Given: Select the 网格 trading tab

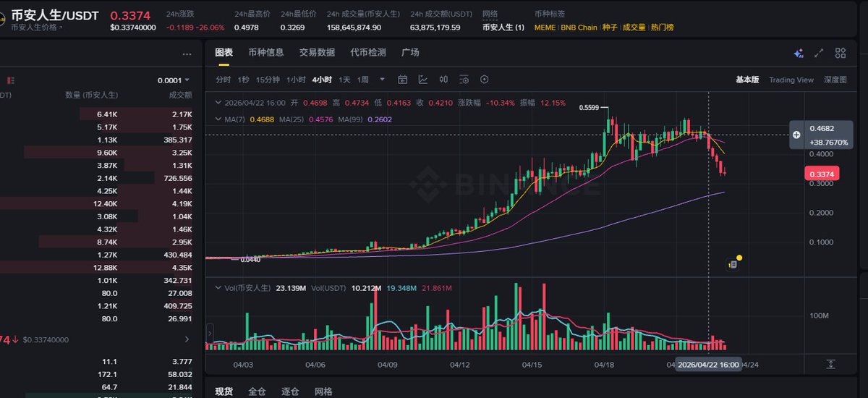Looking at the screenshot, I should (x=323, y=391).
